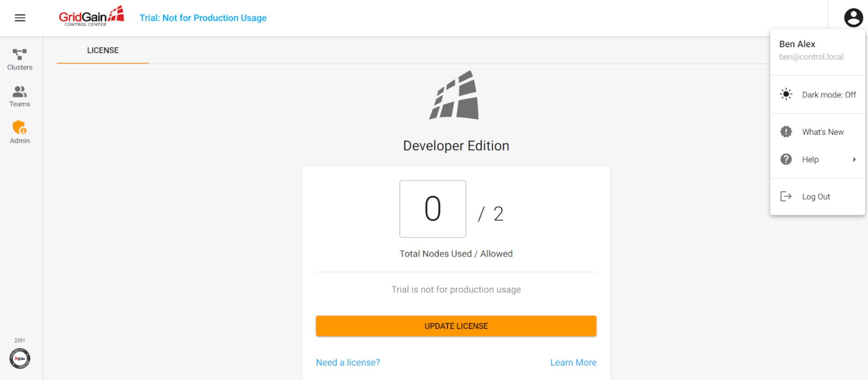Click the user account avatar icon
Viewport: 868px width, 380px height.
pos(853,17)
